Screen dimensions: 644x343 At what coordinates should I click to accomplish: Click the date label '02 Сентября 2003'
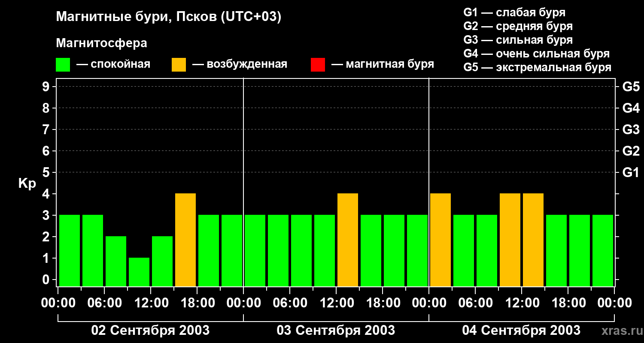(x=151, y=330)
